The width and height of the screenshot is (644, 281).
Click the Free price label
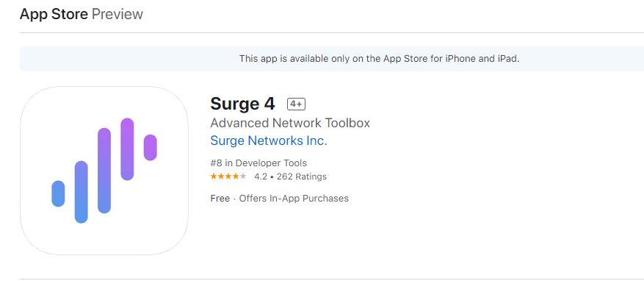(x=220, y=199)
